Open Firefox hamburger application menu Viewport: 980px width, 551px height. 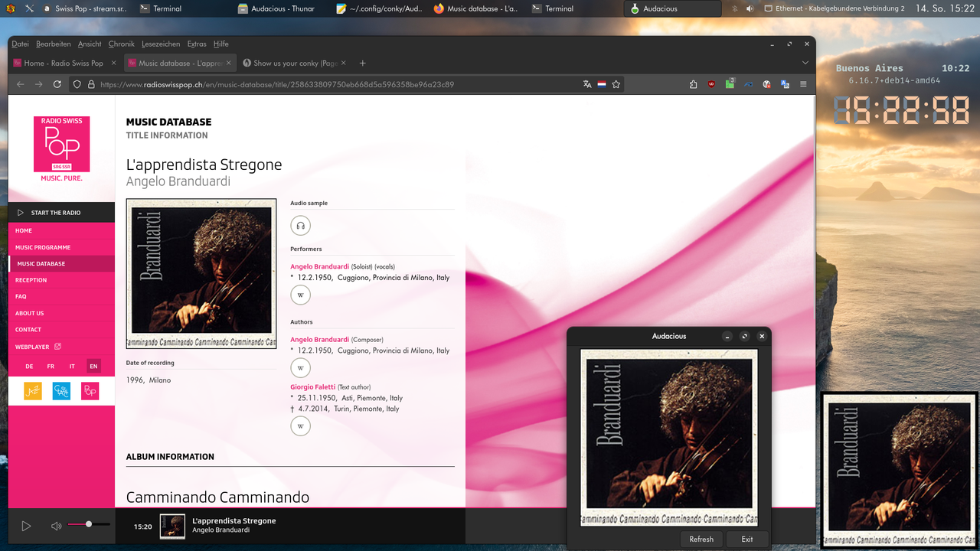803,84
